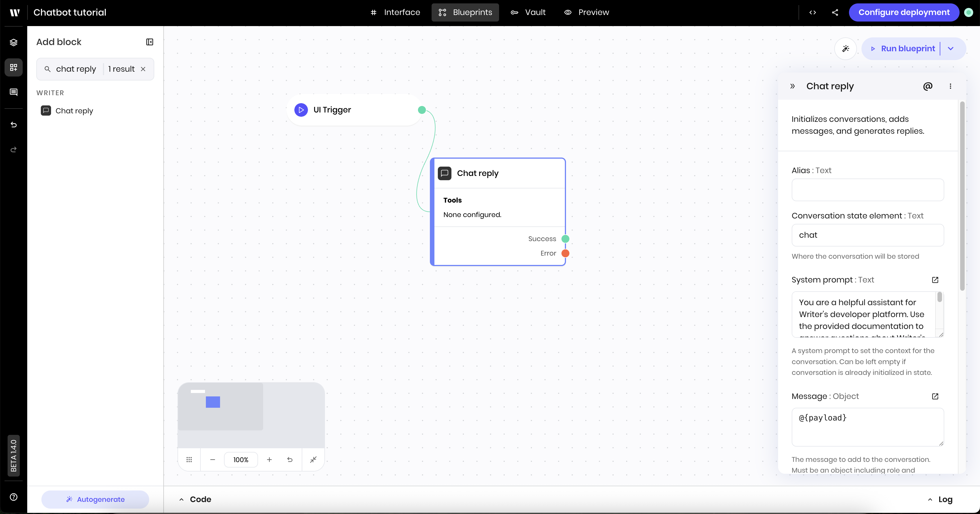Click the share icon in top bar

(835, 12)
